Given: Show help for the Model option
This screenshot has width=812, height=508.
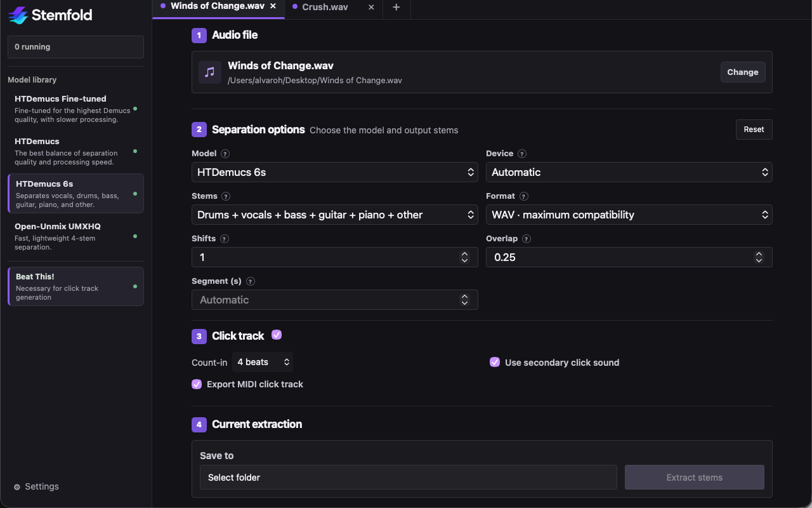Looking at the screenshot, I should point(225,154).
